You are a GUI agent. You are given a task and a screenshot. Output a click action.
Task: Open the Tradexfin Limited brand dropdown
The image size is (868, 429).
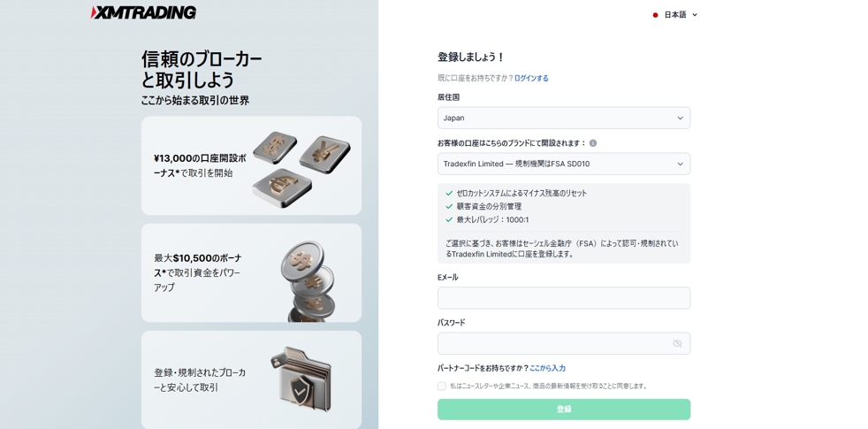pos(564,164)
